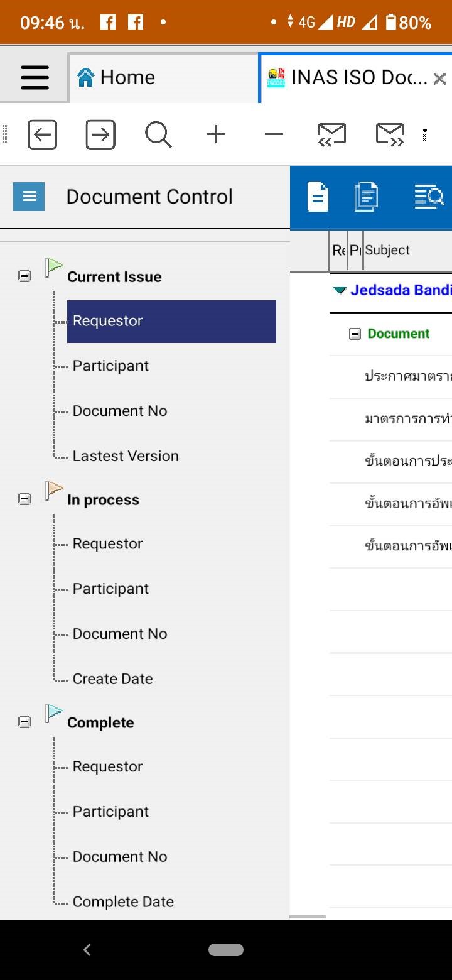
Task: Click the minus collapse-all icon
Action: 274,134
